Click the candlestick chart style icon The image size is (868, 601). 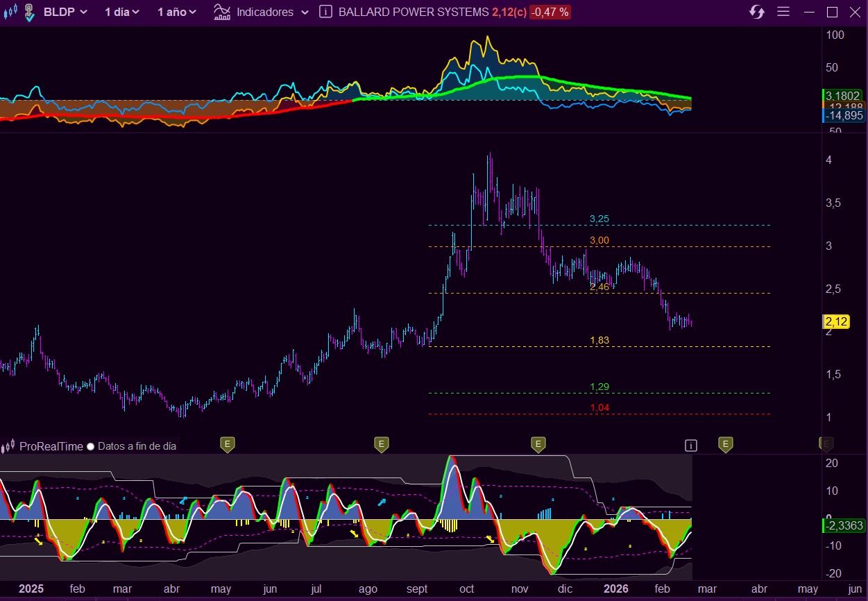[x=9, y=12]
